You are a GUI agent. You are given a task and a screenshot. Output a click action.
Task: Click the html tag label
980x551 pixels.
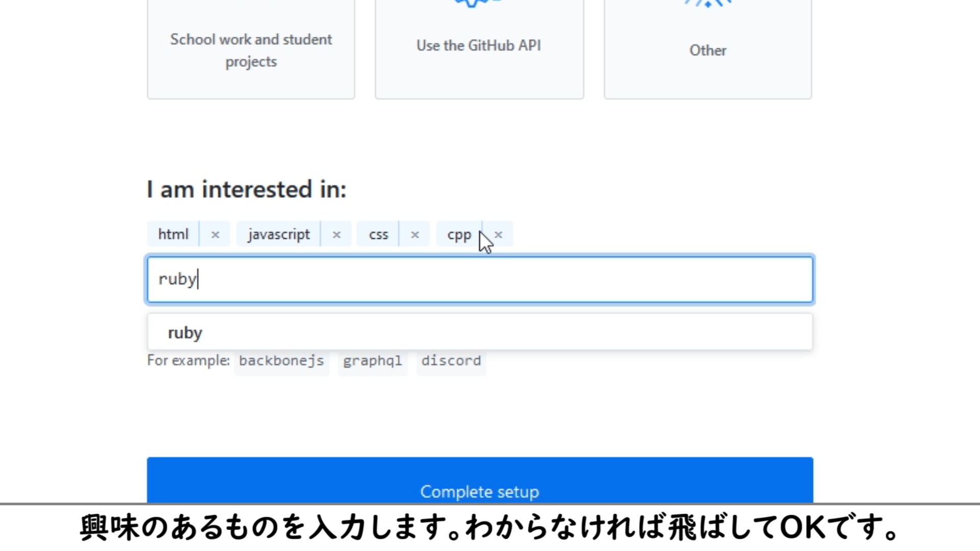click(173, 235)
